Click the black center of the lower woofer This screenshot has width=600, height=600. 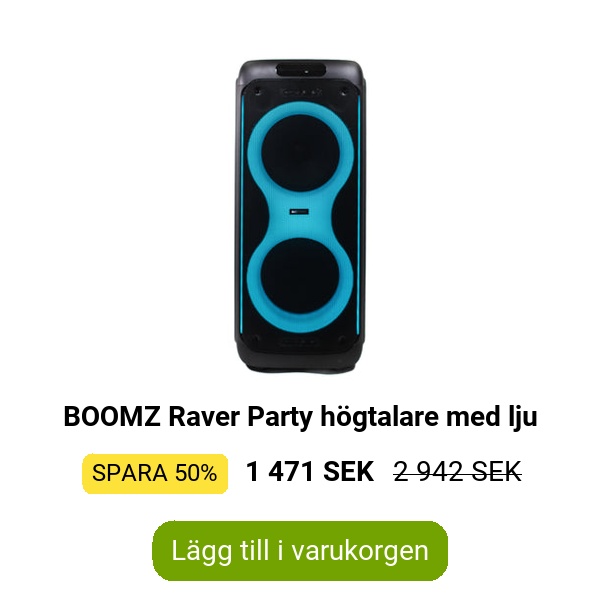tap(300, 276)
